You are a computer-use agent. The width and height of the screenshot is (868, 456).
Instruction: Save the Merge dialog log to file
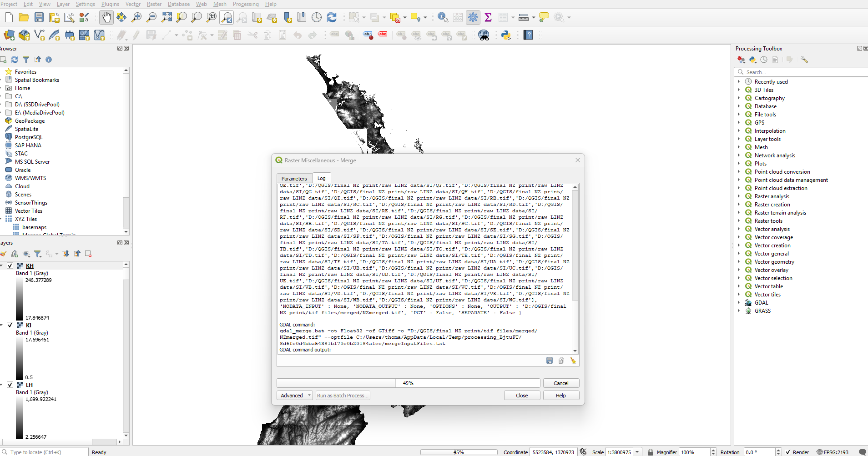coord(550,361)
